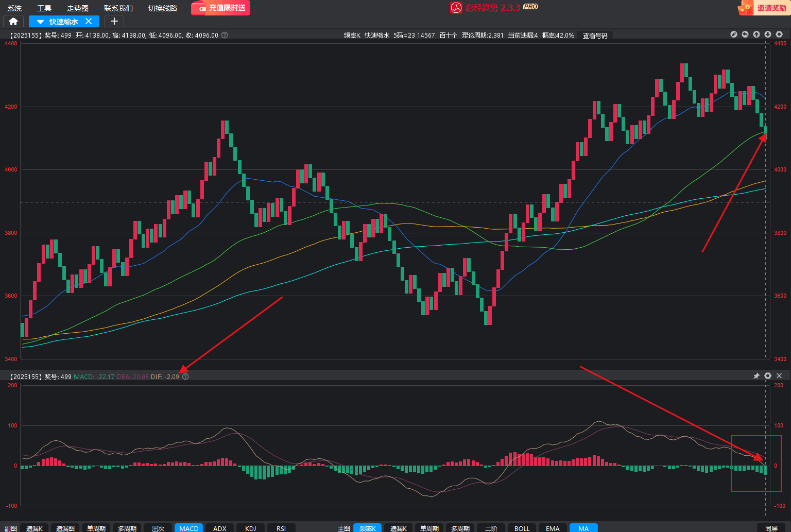Select 多周期 in the 主图 group
The image size is (791, 532).
pos(460,528)
